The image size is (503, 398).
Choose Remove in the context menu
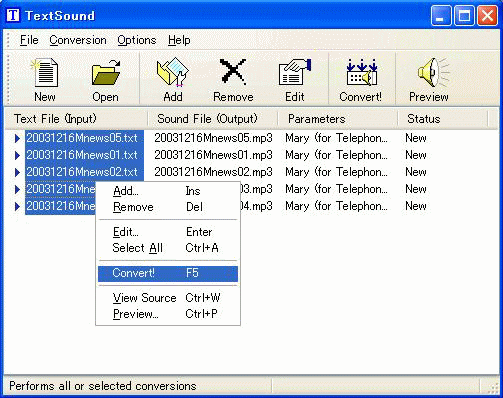pos(168,207)
